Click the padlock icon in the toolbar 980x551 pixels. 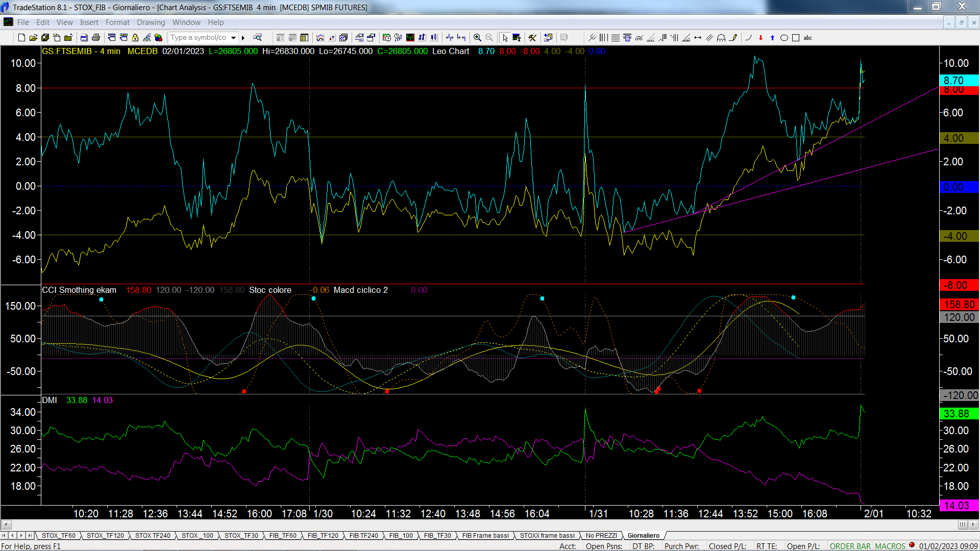pos(135,38)
